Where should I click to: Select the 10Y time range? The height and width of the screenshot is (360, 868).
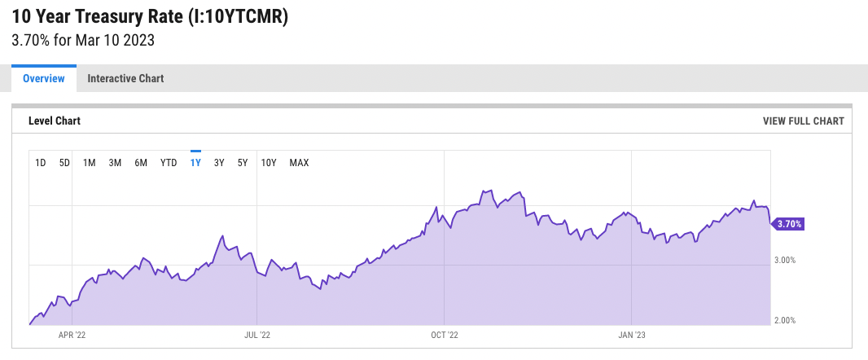(x=269, y=163)
